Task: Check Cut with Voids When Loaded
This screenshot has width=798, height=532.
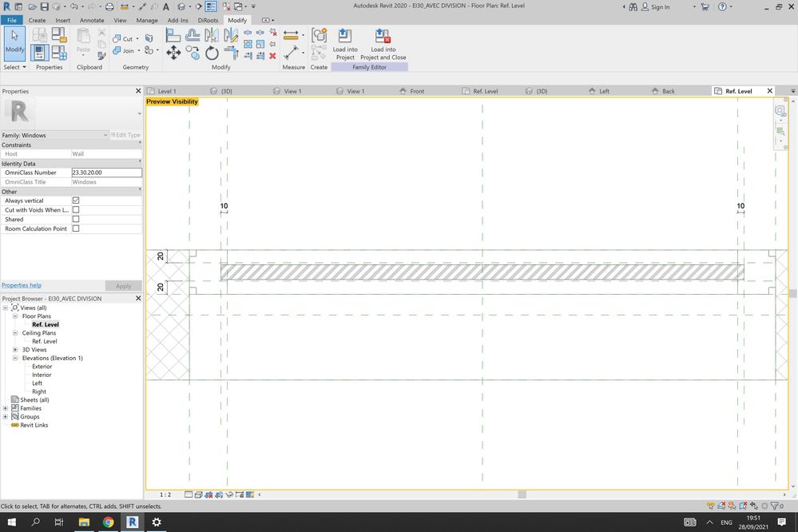Action: (x=76, y=210)
